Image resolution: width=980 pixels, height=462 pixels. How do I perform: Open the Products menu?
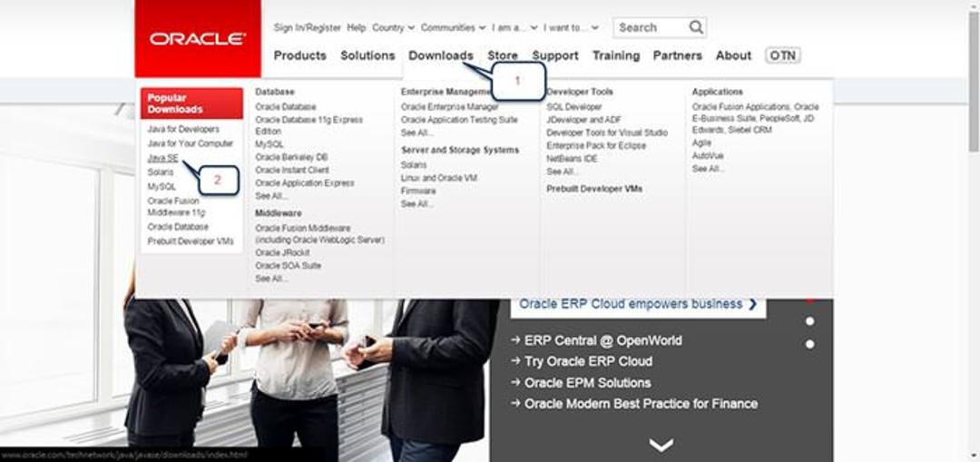tap(300, 55)
